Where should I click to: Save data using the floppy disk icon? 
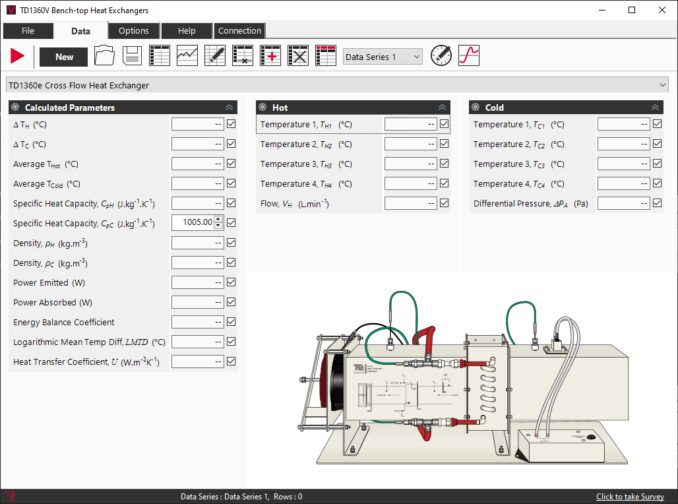132,56
